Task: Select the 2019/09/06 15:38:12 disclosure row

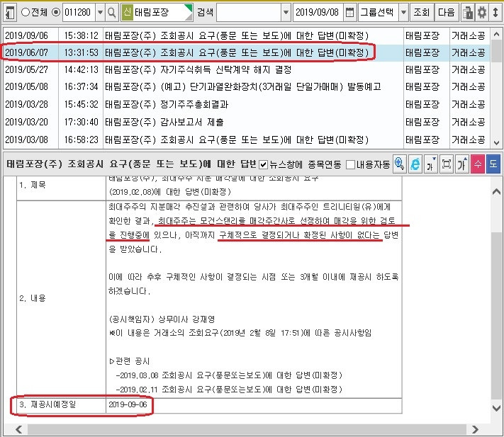Action: pyautogui.click(x=247, y=35)
